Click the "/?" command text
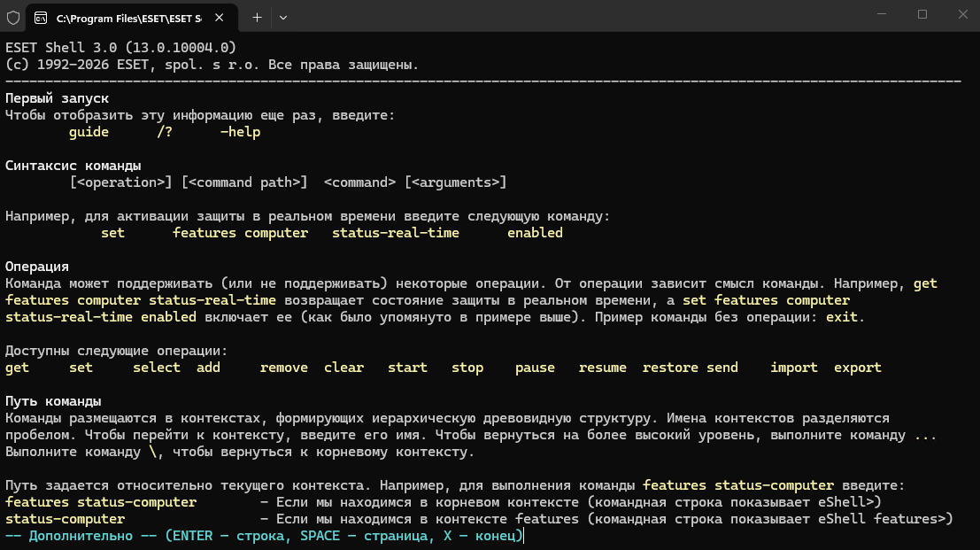980x550 pixels. click(x=165, y=132)
